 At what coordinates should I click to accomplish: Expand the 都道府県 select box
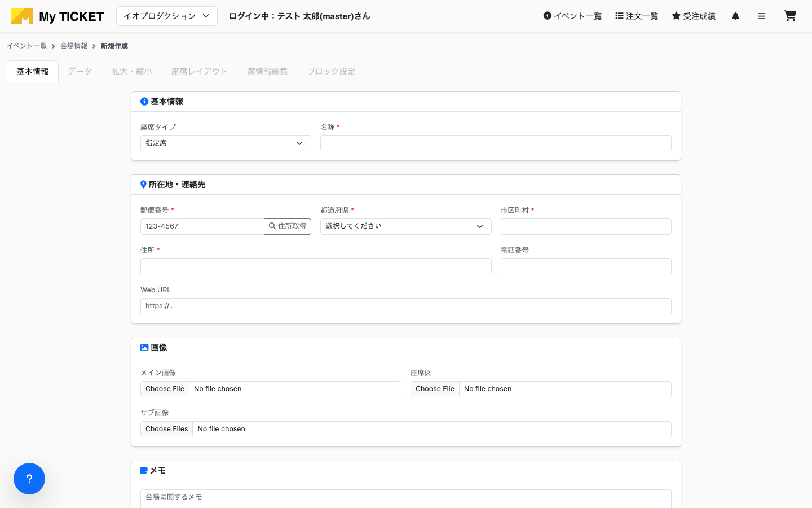pyautogui.click(x=406, y=226)
